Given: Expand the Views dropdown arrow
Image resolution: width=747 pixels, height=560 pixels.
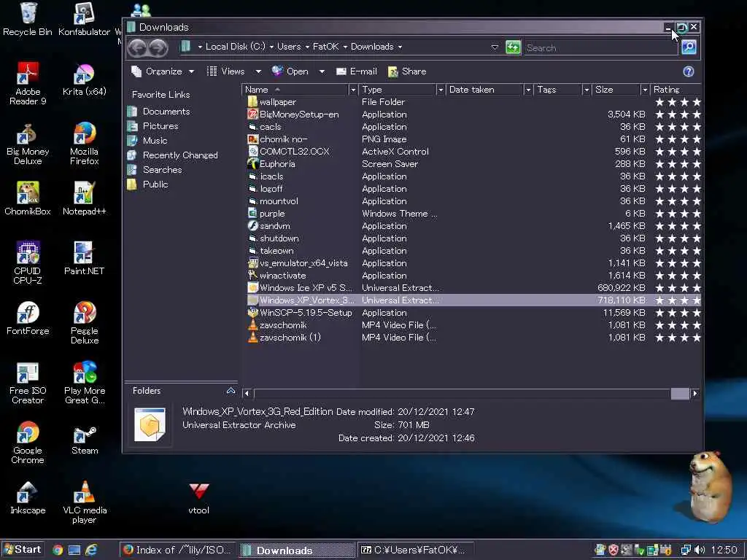Looking at the screenshot, I should click(x=258, y=71).
